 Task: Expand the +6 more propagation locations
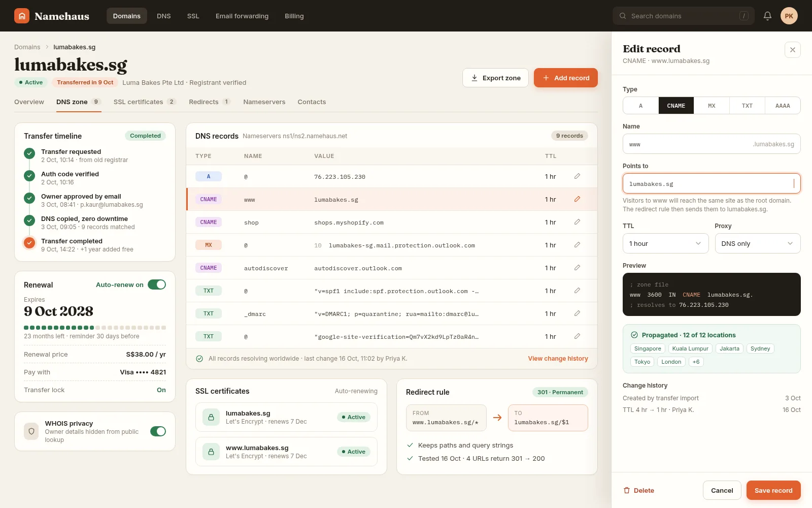point(696,362)
